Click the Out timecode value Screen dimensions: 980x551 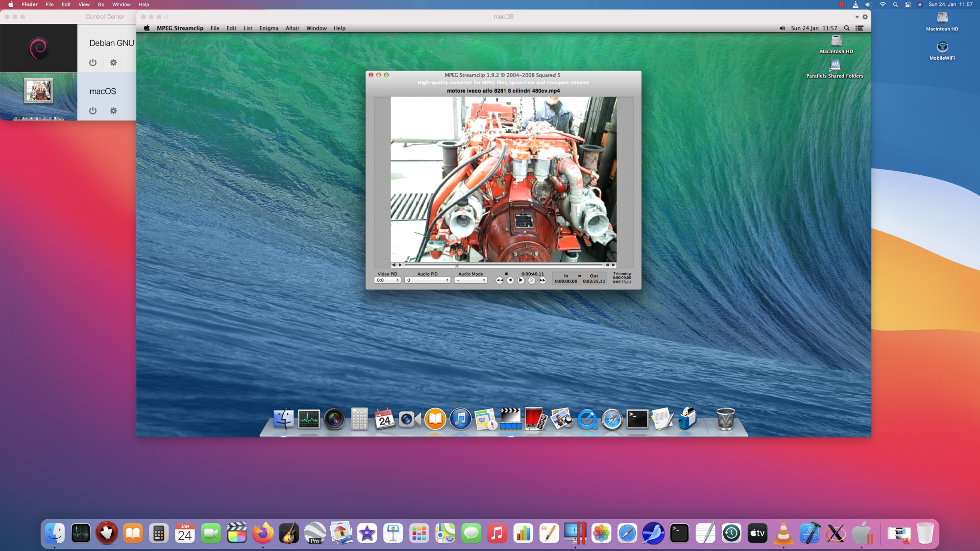593,282
